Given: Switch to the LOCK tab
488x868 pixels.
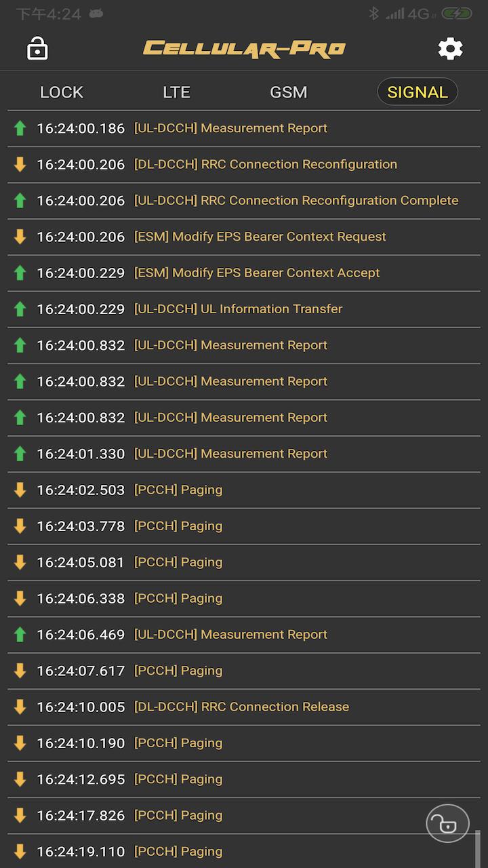Looking at the screenshot, I should [62, 92].
